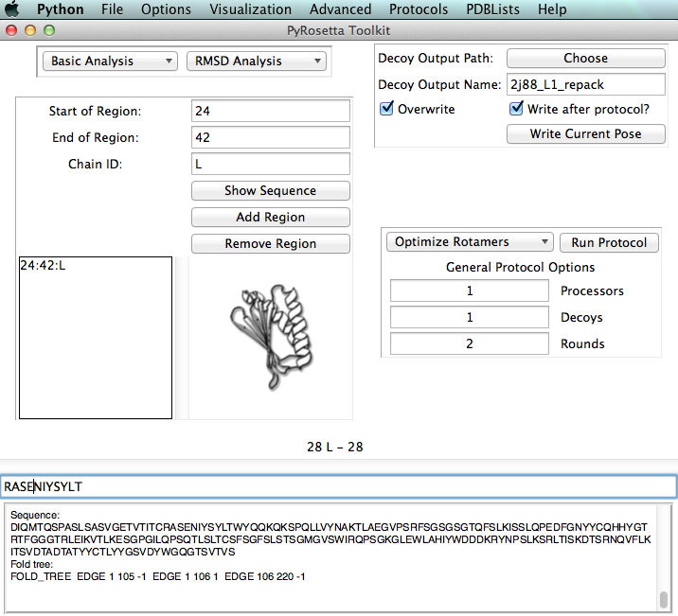Toggle the Write after protocol checkbox
678x616 pixels.
point(516,109)
